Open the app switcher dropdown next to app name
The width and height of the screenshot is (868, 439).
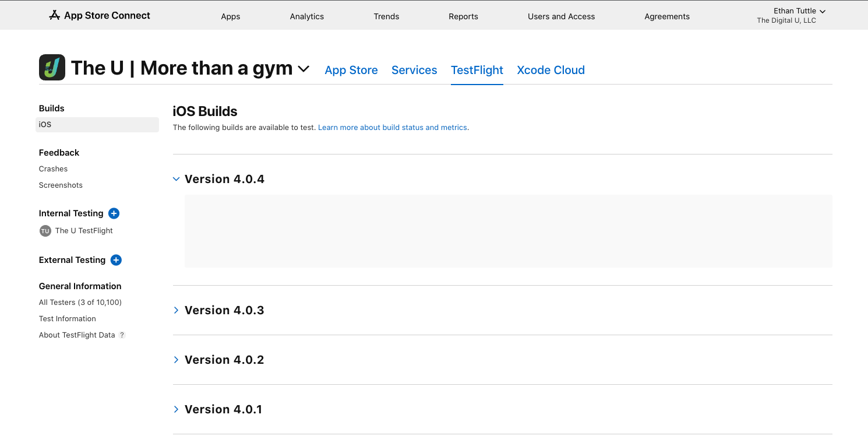click(304, 69)
